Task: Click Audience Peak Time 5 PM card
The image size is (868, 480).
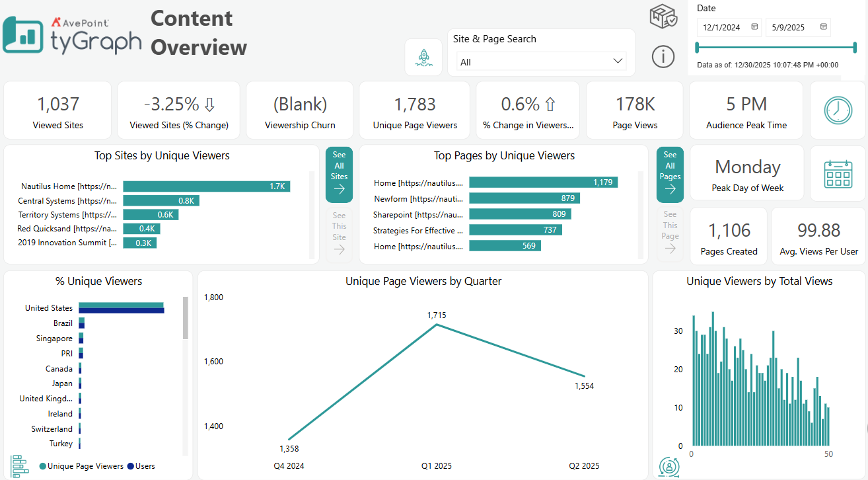Action: (746, 110)
